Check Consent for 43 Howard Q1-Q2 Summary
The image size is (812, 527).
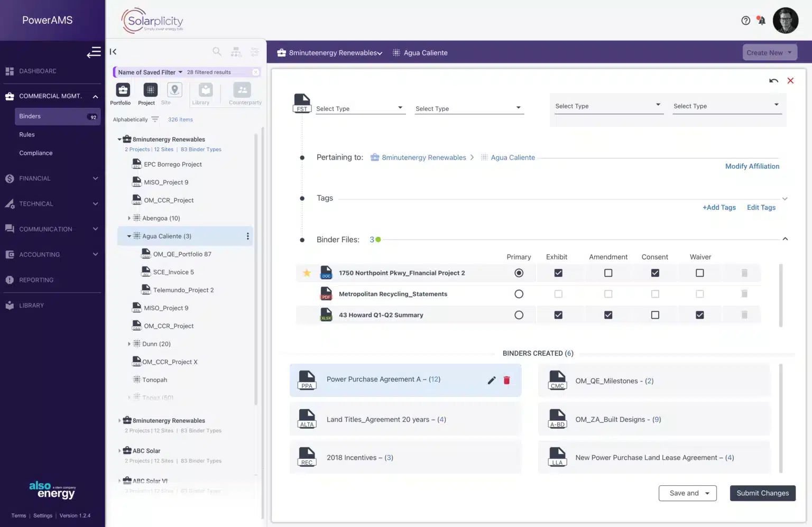pyautogui.click(x=655, y=315)
